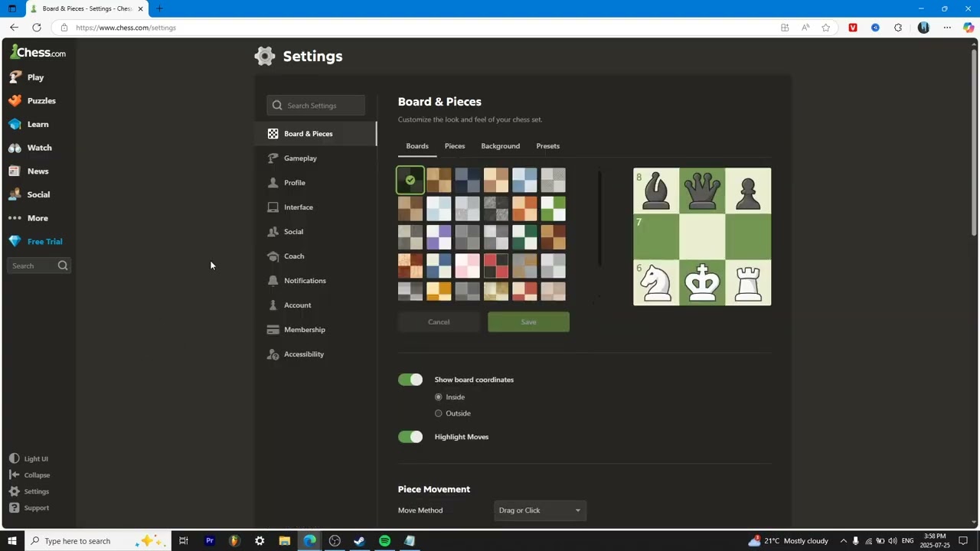Open browser Settings and more menu
Image resolution: width=980 pixels, height=551 pixels.
pyautogui.click(x=947, y=28)
